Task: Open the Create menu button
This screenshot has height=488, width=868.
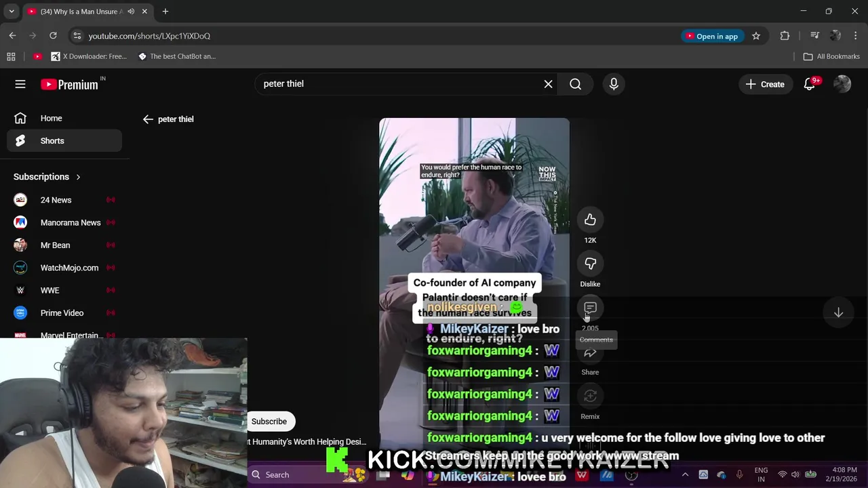Action: [x=765, y=84]
